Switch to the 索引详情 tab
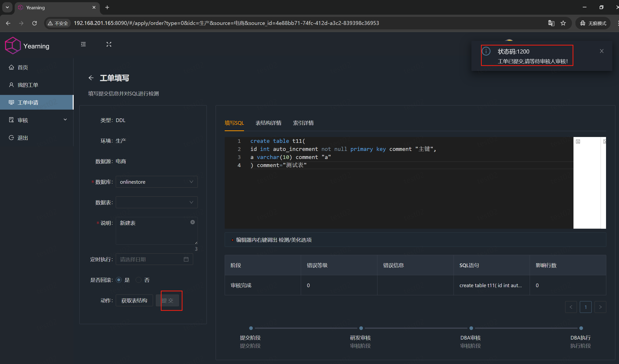 click(303, 123)
